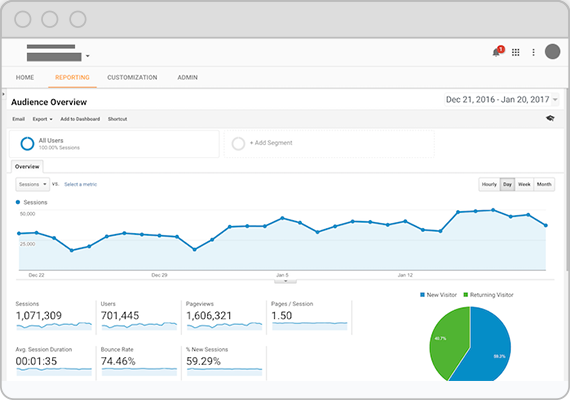
Task: Switch the graph to Week view
Action: pos(524,184)
